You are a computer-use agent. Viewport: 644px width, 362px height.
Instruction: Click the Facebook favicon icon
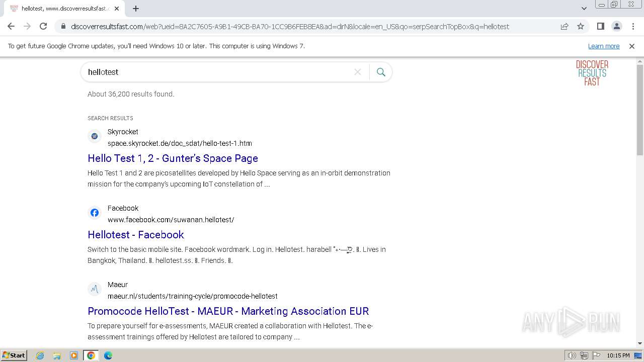click(95, 213)
